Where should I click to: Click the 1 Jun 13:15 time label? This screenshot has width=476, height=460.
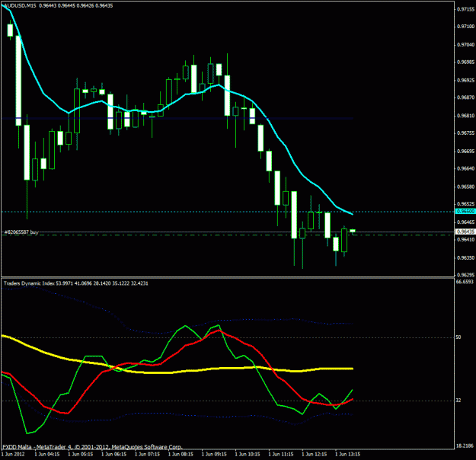click(x=347, y=454)
